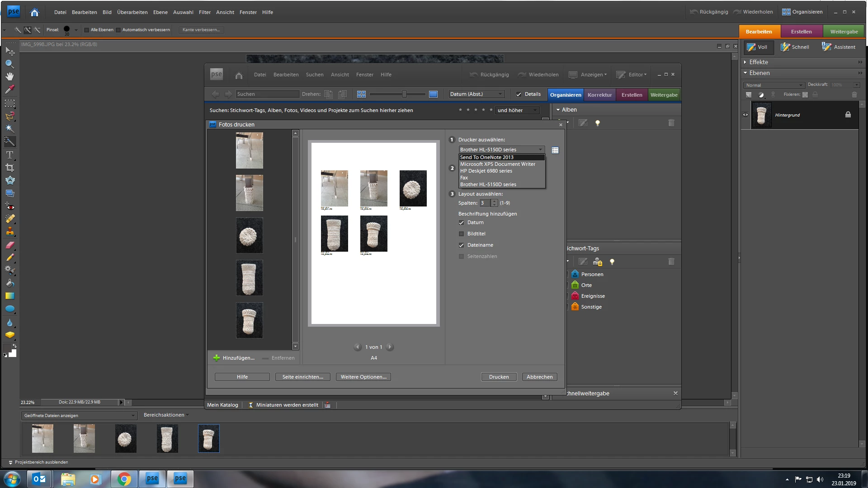Click Seite einrichten button
The width and height of the screenshot is (868, 488).
(302, 377)
